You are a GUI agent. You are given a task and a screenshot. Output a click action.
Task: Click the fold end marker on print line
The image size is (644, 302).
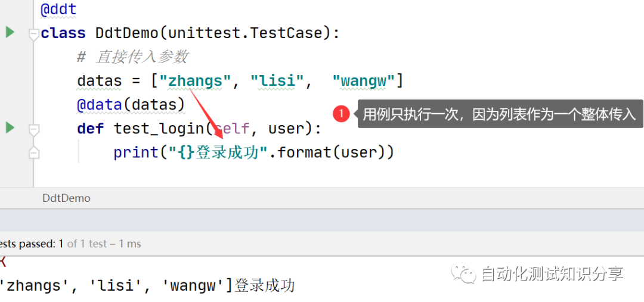click(34, 153)
